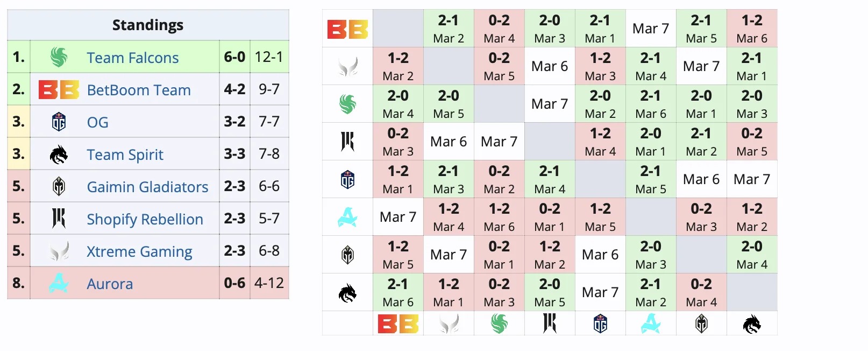
Task: Click the Xtreme Gaming team name link
Action: (x=139, y=251)
